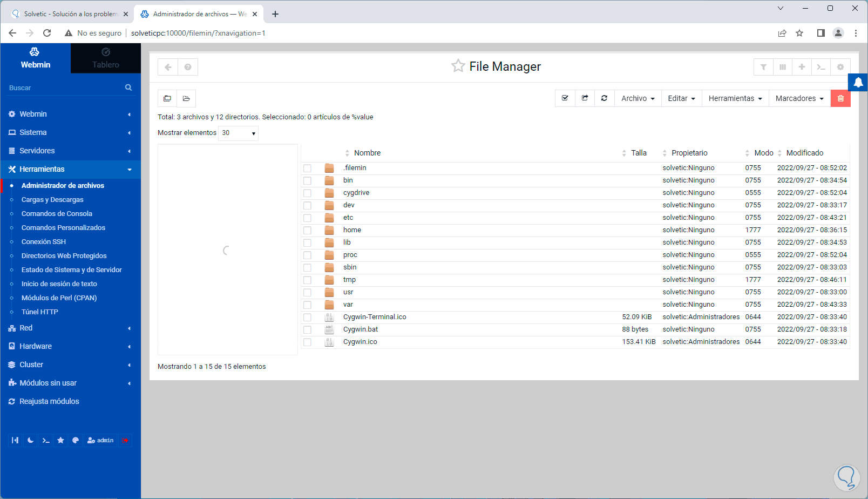The width and height of the screenshot is (868, 499).
Task: Open the usr folder
Action: [x=348, y=292]
